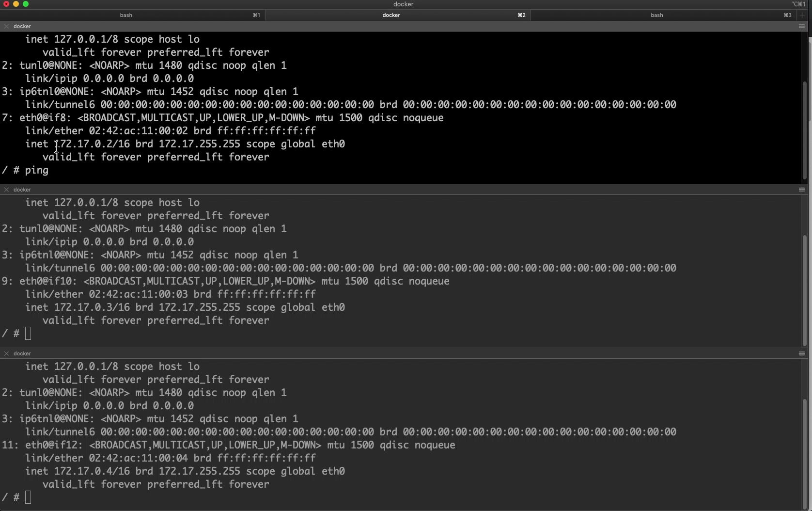Close the middle docker pane with 172.17.0.3
This screenshot has width=812, height=511.
click(6, 190)
